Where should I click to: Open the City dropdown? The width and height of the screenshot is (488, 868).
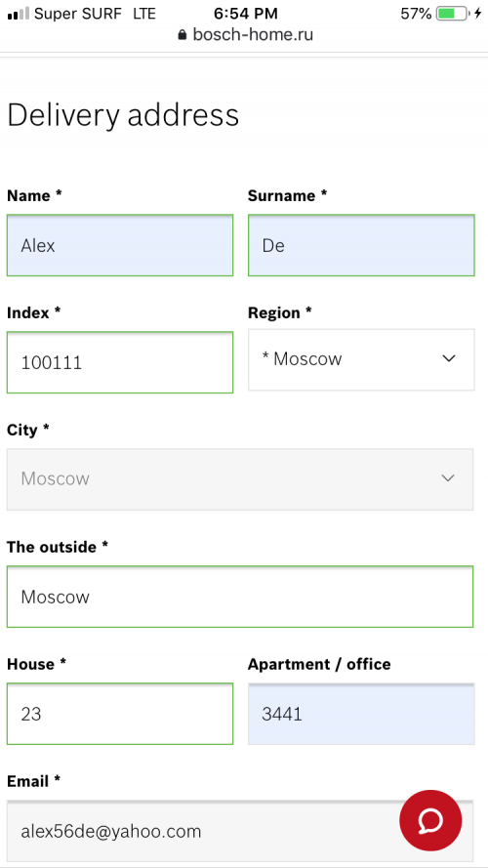coord(240,478)
